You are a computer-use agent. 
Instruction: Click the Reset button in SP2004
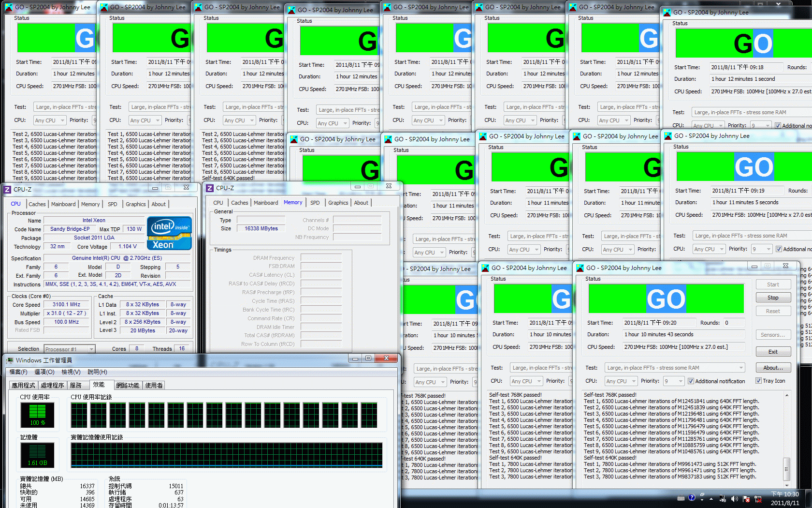773,311
